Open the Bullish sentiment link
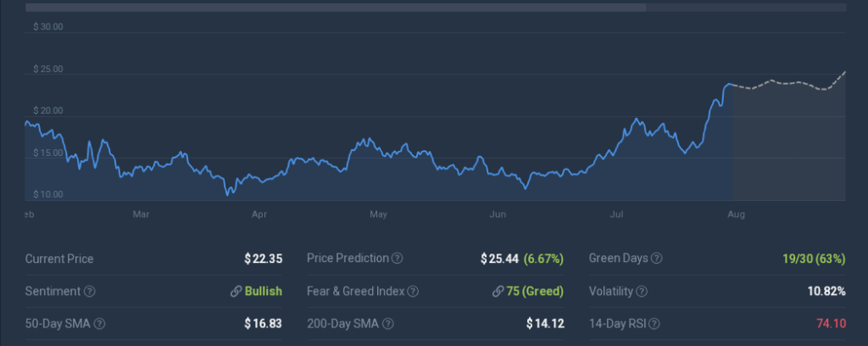Image resolution: width=868 pixels, height=346 pixels. [264, 291]
